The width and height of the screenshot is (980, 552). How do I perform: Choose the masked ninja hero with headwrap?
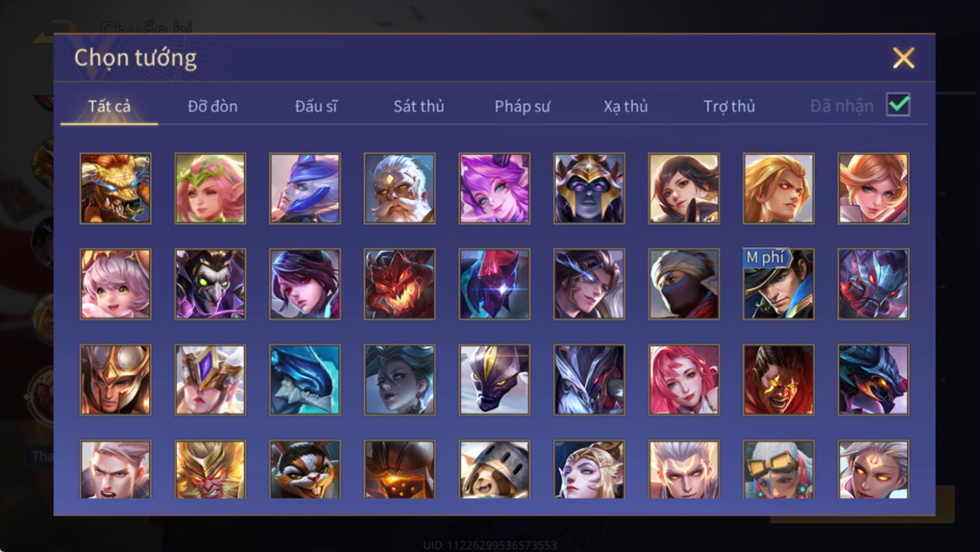coord(684,284)
